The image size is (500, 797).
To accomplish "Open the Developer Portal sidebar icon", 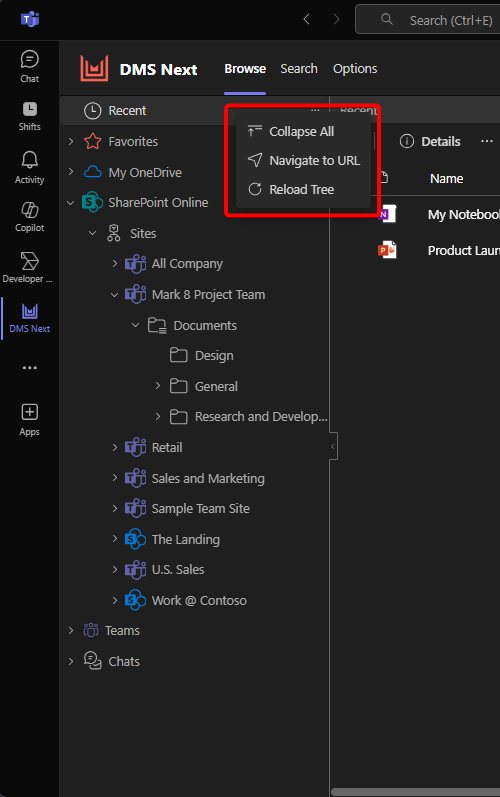I will (x=29, y=267).
